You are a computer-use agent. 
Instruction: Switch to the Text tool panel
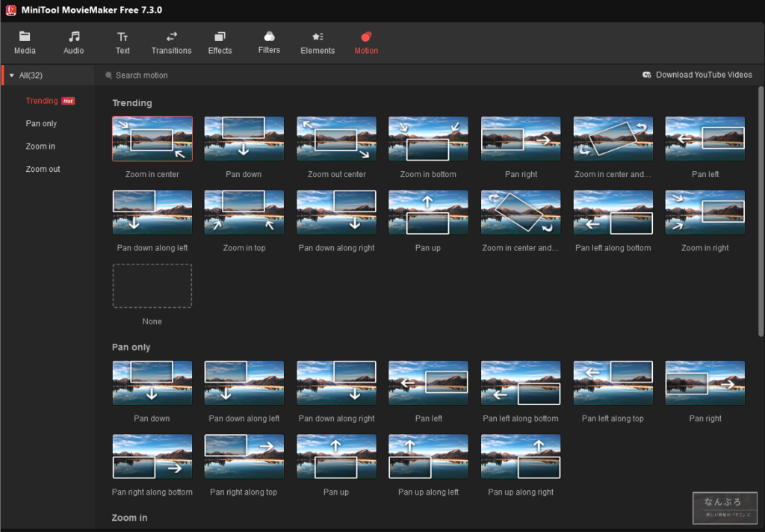point(123,43)
